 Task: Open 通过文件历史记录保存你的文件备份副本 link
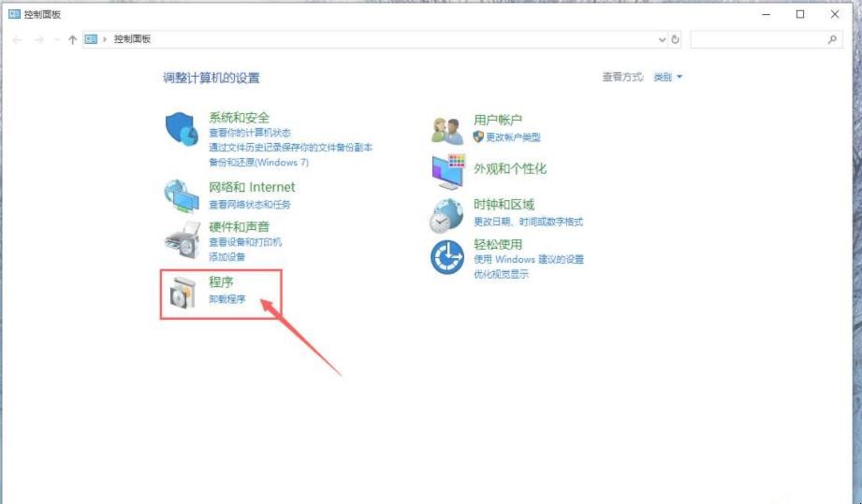coord(290,148)
